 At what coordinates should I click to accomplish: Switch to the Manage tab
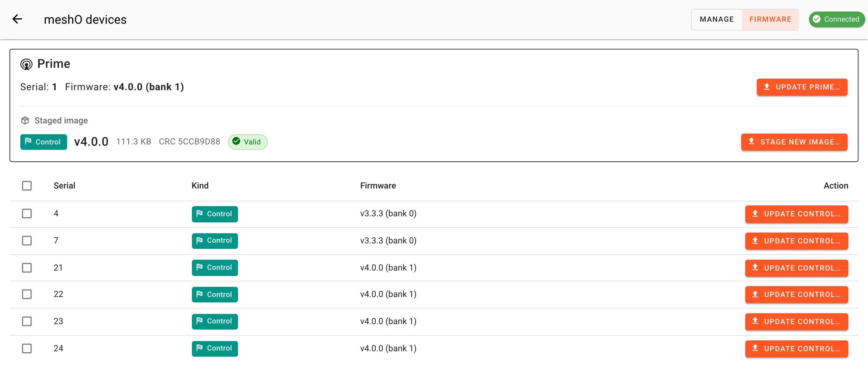tap(717, 19)
